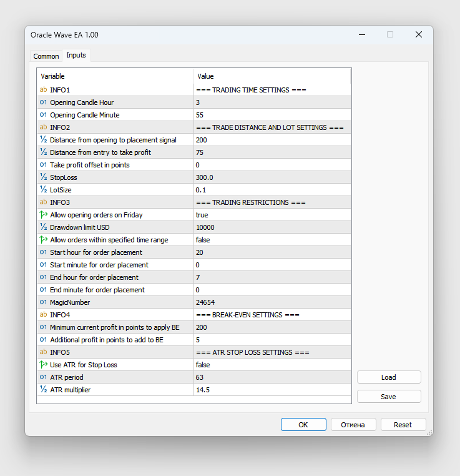
Task: Cancel the dialog with Отмена button
Action: coord(353,425)
